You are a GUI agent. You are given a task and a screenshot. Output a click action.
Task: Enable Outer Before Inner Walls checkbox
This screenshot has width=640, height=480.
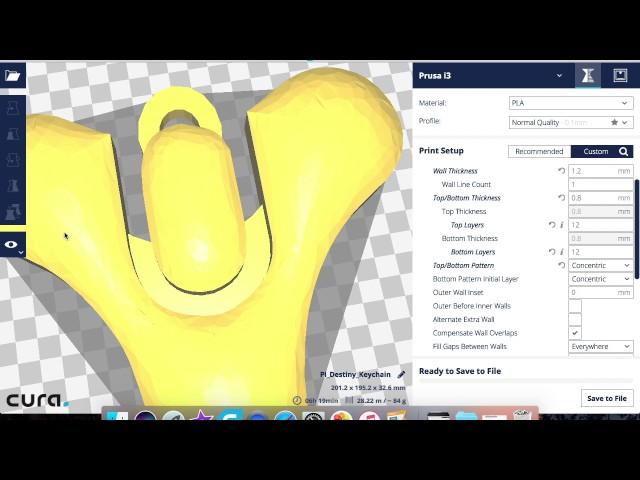pyautogui.click(x=575, y=306)
